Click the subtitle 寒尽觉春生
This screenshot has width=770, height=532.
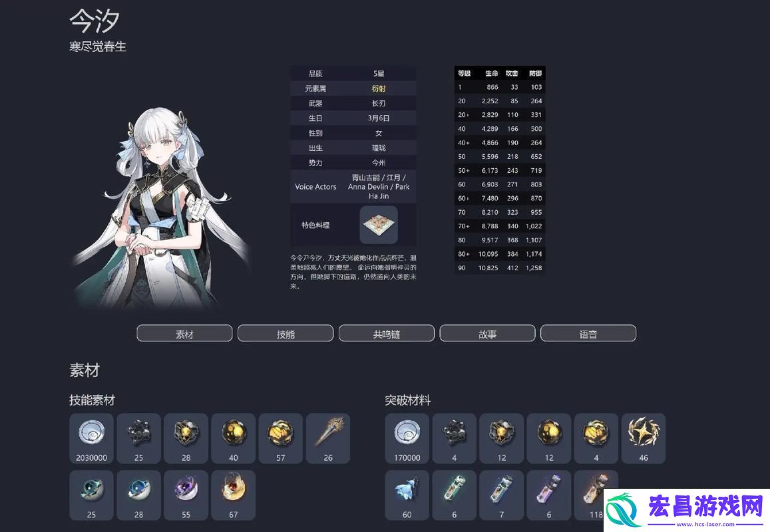(98, 47)
